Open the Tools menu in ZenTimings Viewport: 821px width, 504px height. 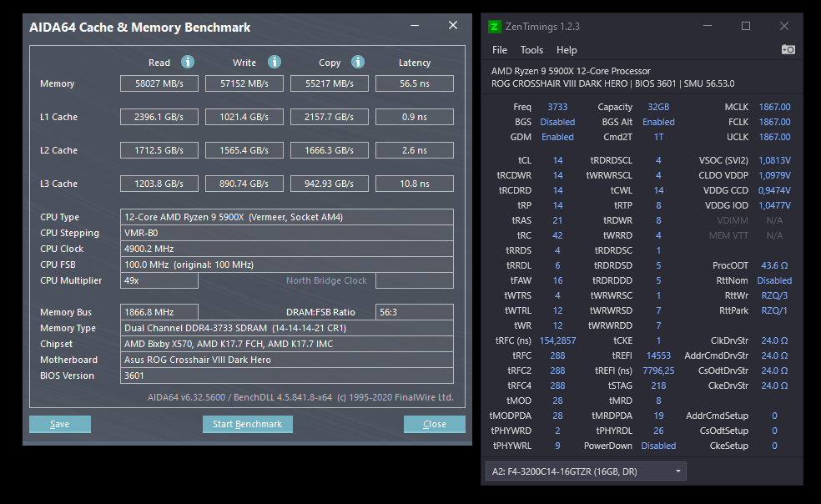tap(531, 50)
